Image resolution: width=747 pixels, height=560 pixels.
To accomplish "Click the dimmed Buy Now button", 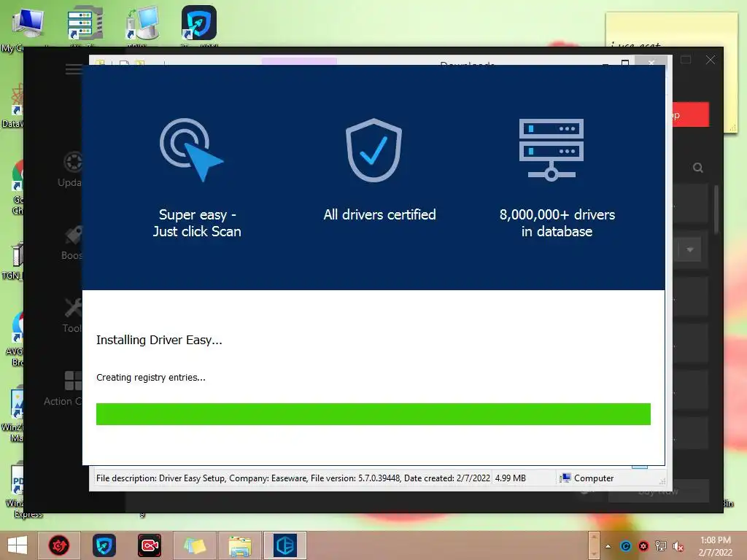I will point(659,491).
